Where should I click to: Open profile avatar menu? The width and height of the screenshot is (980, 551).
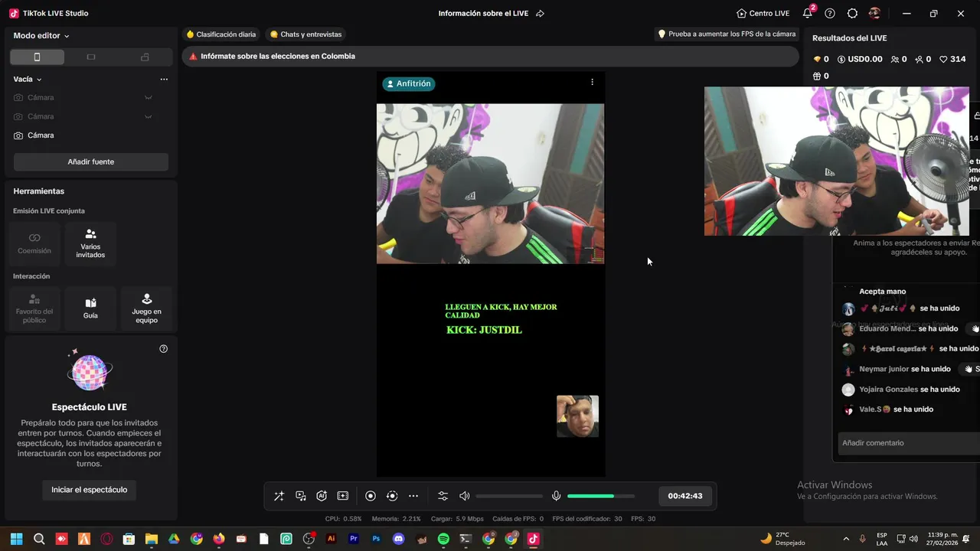click(874, 14)
